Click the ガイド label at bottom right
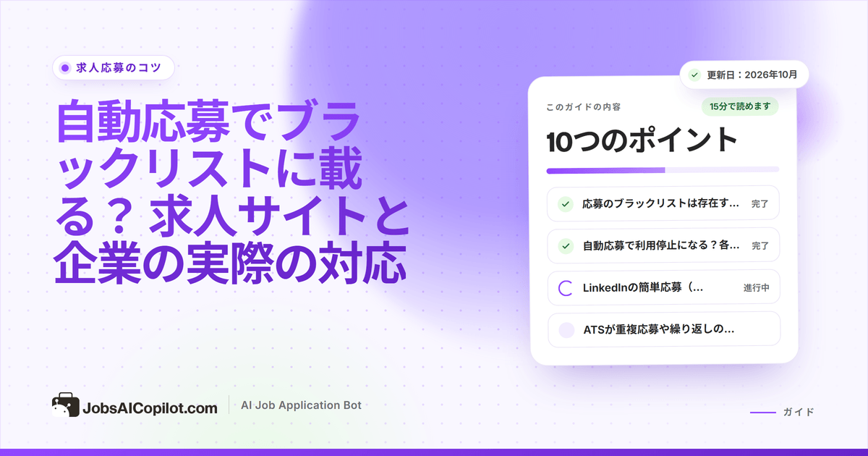 (x=799, y=412)
